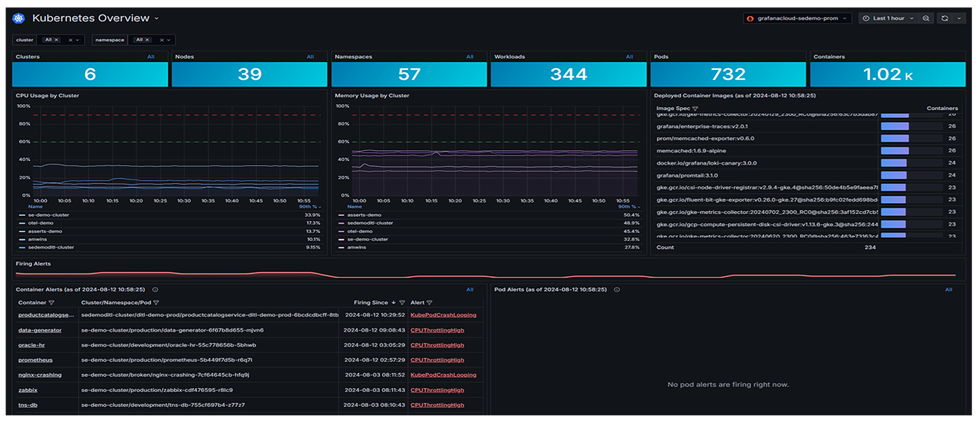Open the Last 1 hour time picker
The image size is (980, 424).
[x=888, y=18]
